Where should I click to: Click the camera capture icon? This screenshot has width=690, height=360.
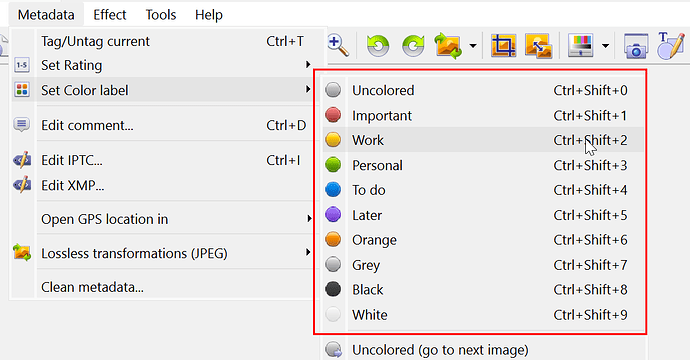pos(636,45)
